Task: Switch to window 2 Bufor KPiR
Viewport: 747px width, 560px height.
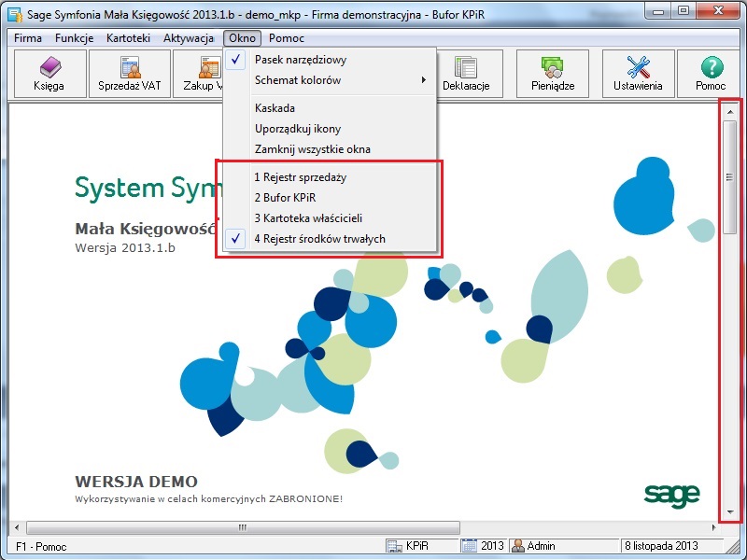Action: click(330, 198)
